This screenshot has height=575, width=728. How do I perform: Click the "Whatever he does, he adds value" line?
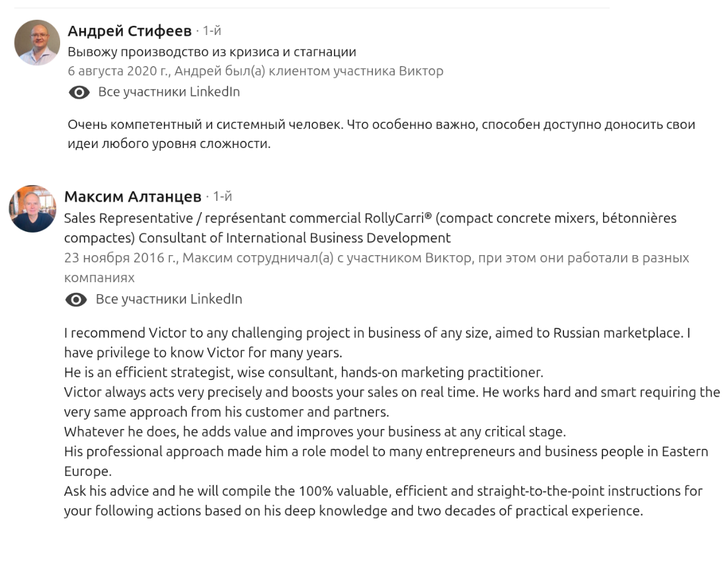315,432
